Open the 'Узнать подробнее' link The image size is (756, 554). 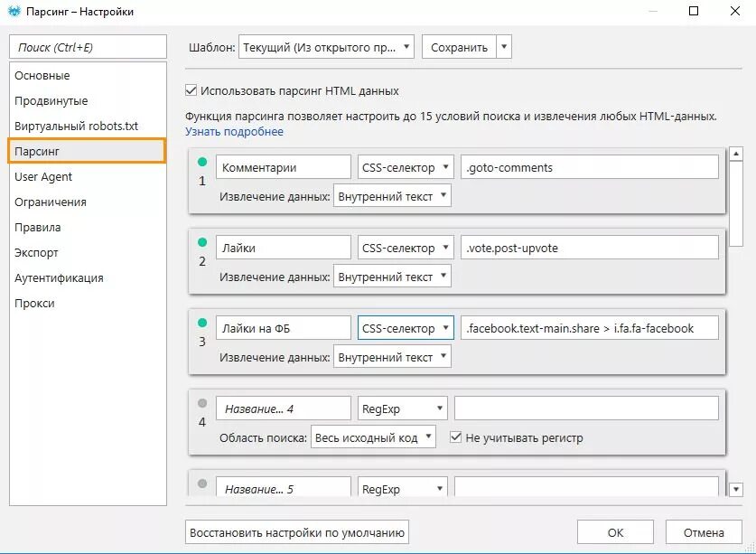[x=235, y=132]
